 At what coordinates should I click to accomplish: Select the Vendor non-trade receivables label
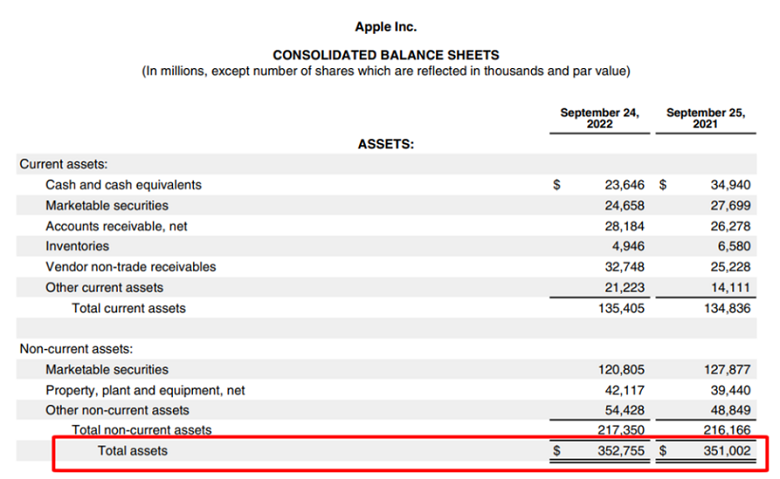tap(130, 267)
